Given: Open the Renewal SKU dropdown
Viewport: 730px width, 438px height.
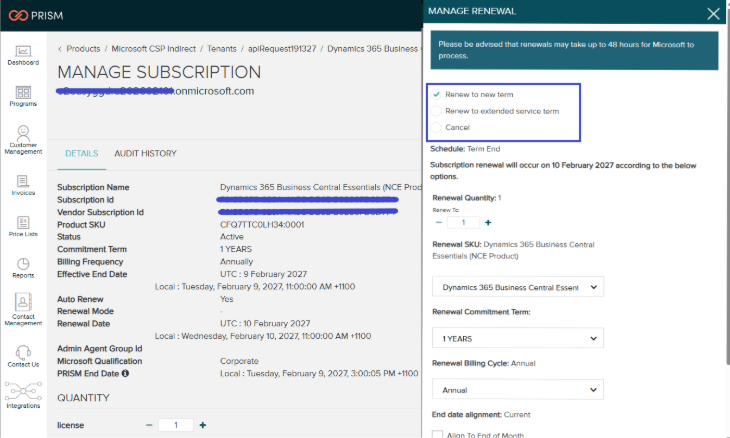Looking at the screenshot, I should 518,287.
